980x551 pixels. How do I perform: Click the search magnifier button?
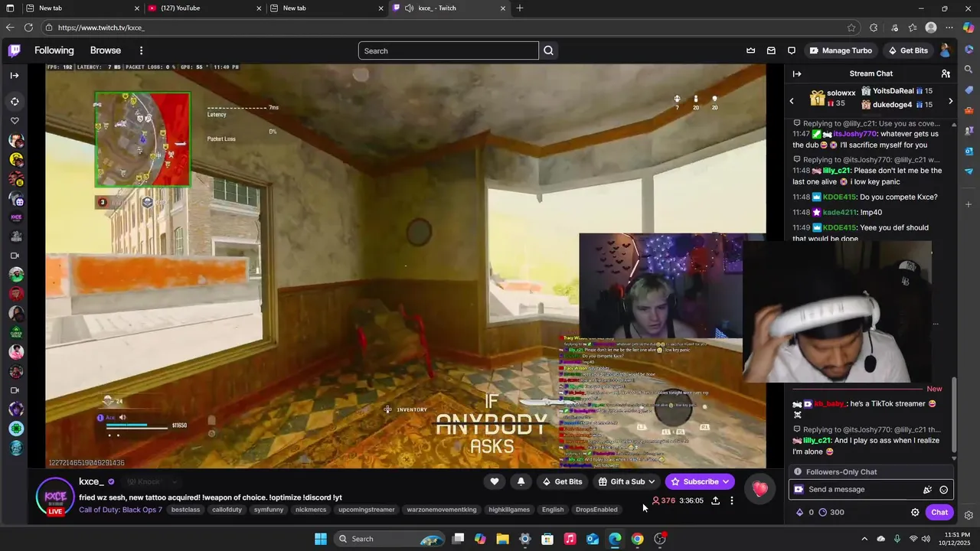(548, 51)
